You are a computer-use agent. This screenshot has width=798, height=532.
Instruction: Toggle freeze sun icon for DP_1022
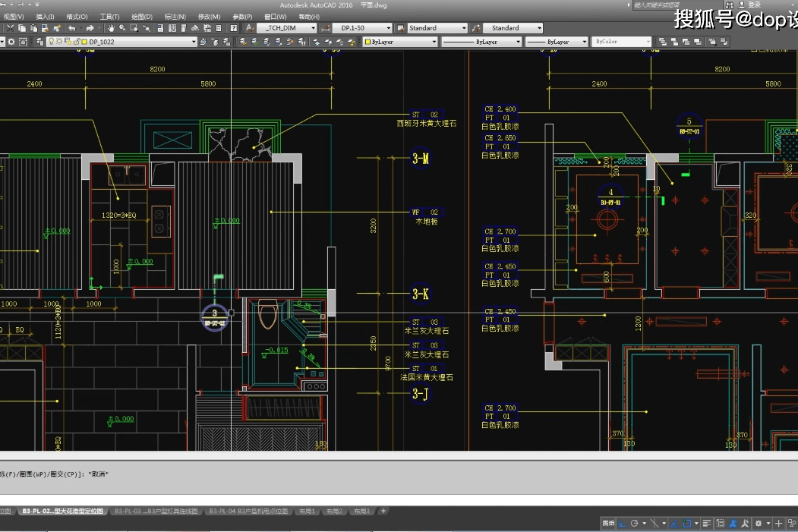click(59, 42)
